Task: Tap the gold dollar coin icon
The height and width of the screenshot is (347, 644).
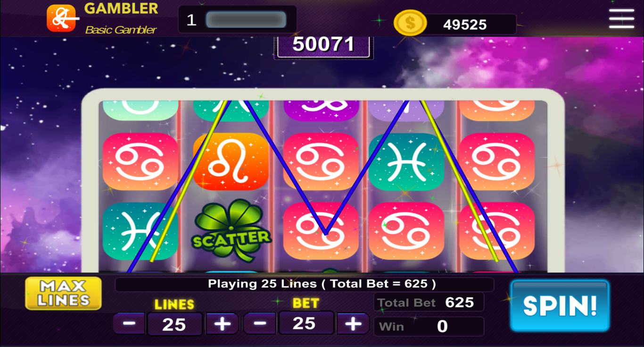Action: click(410, 23)
